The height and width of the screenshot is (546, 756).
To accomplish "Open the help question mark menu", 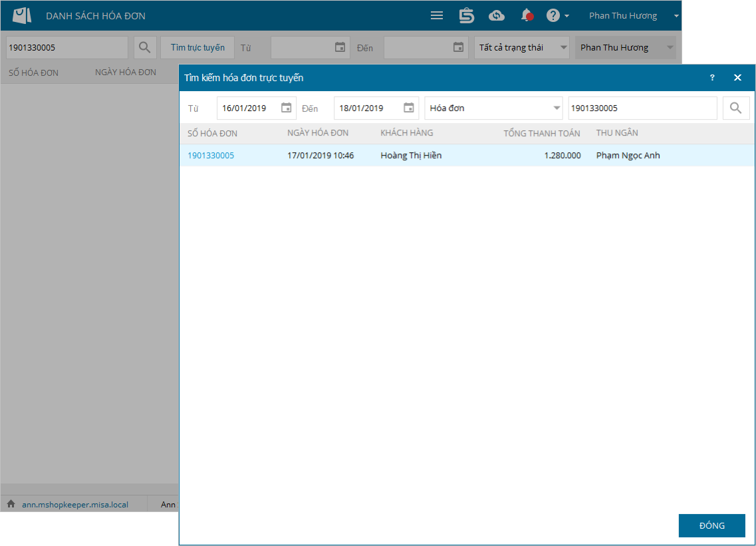I will tap(557, 15).
